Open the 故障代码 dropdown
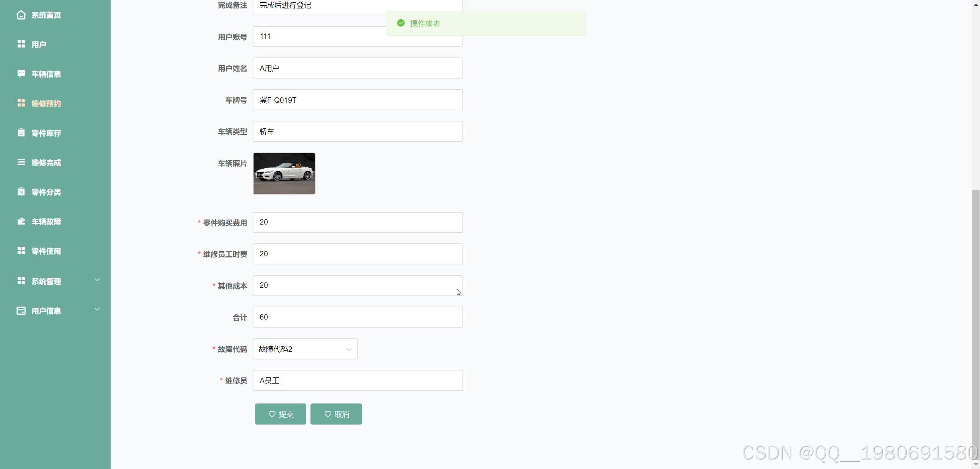Screen dimensions: 980x469 point(305,349)
